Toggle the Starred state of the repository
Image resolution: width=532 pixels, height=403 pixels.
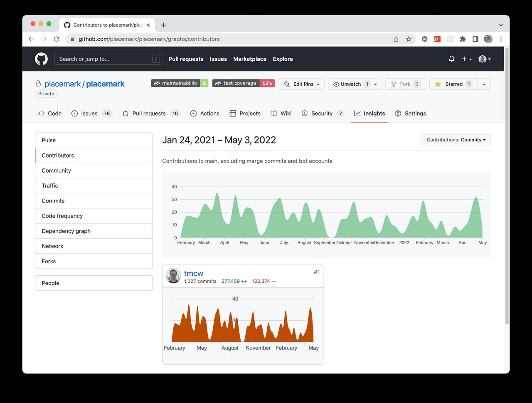[x=453, y=84]
